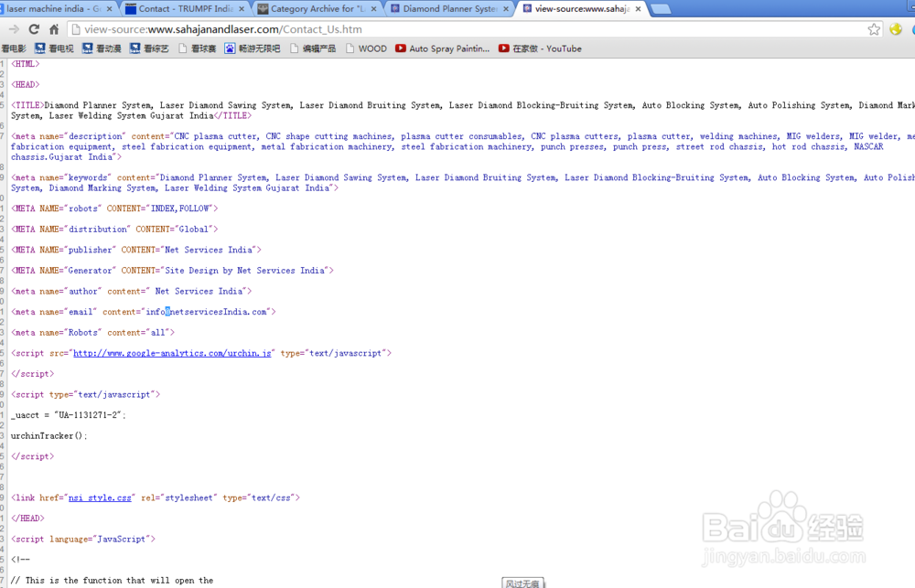Image resolution: width=915 pixels, height=588 pixels.
Task: Open the Auto Spray Paintin... YouTube bookmark
Action: click(443, 48)
